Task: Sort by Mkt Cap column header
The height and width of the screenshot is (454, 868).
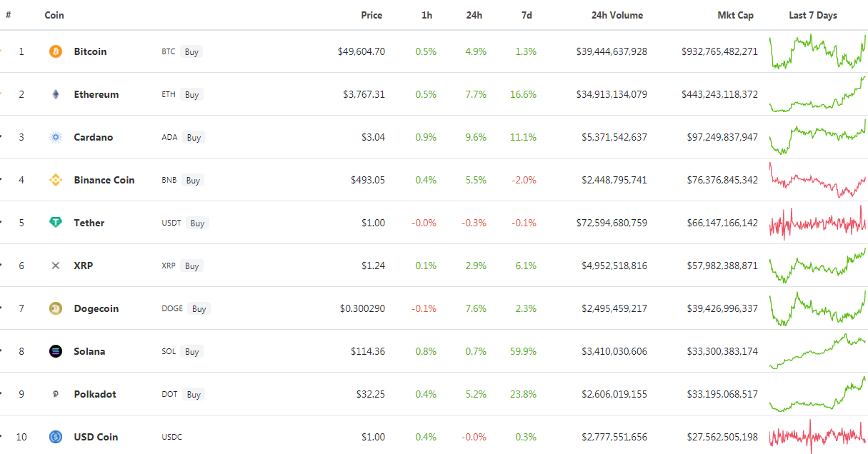Action: pyautogui.click(x=736, y=15)
